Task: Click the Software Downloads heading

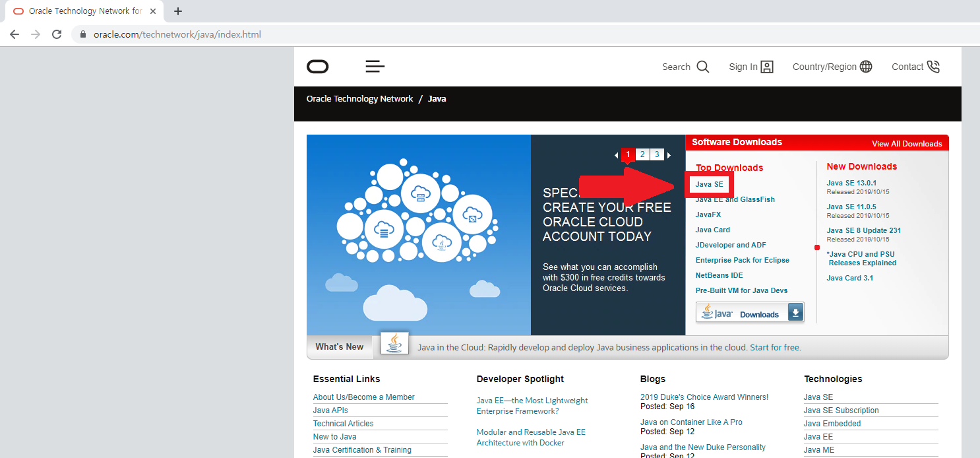Action: coord(737,142)
